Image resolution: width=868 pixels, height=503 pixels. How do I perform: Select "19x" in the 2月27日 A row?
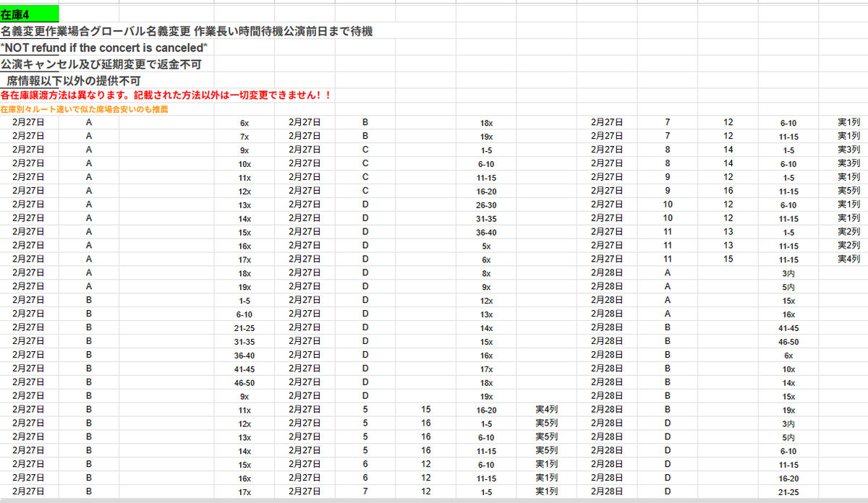(244, 287)
